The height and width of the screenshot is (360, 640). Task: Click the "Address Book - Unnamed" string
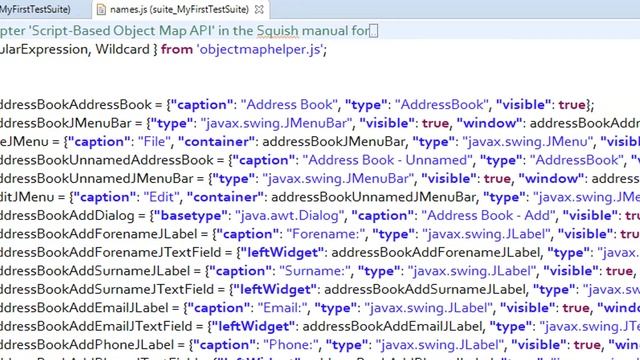pos(387,160)
